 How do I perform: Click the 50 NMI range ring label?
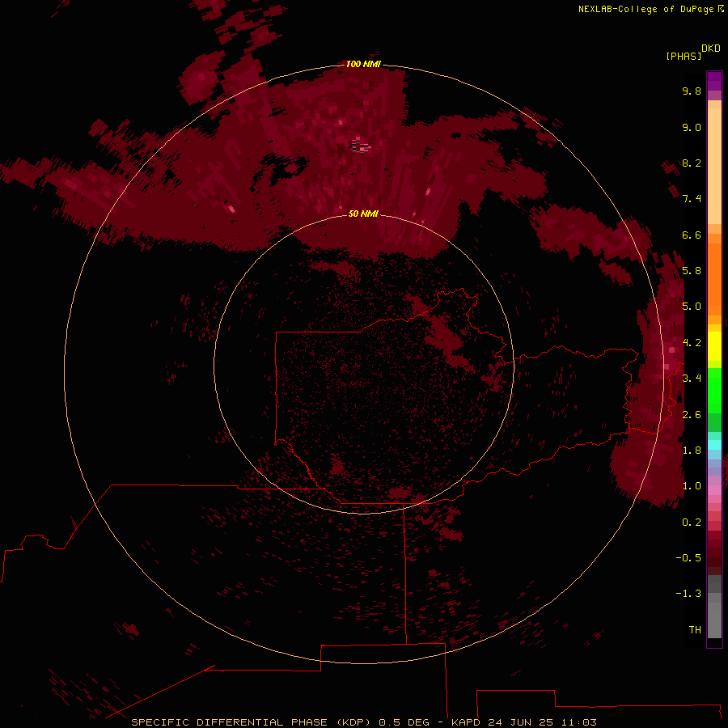point(363,214)
